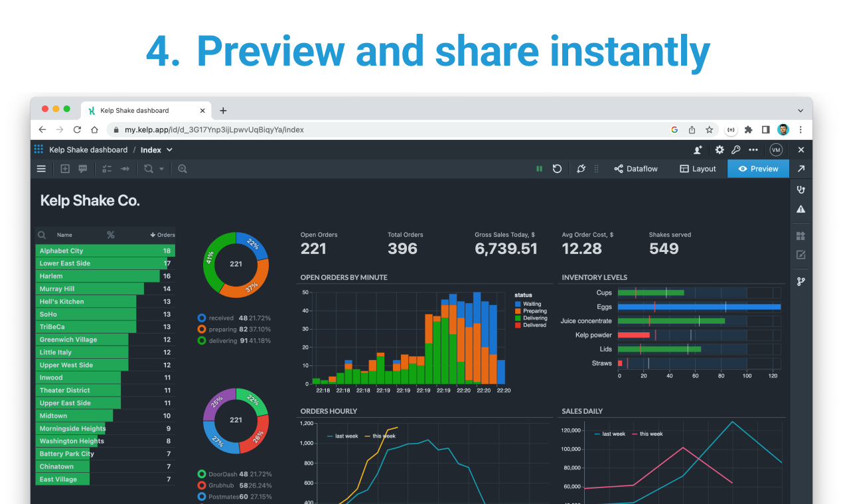Click the reload circular arrow icon

coord(557,169)
